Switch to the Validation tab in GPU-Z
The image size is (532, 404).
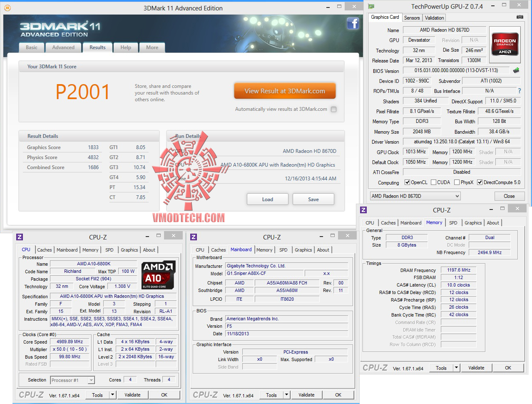(434, 17)
